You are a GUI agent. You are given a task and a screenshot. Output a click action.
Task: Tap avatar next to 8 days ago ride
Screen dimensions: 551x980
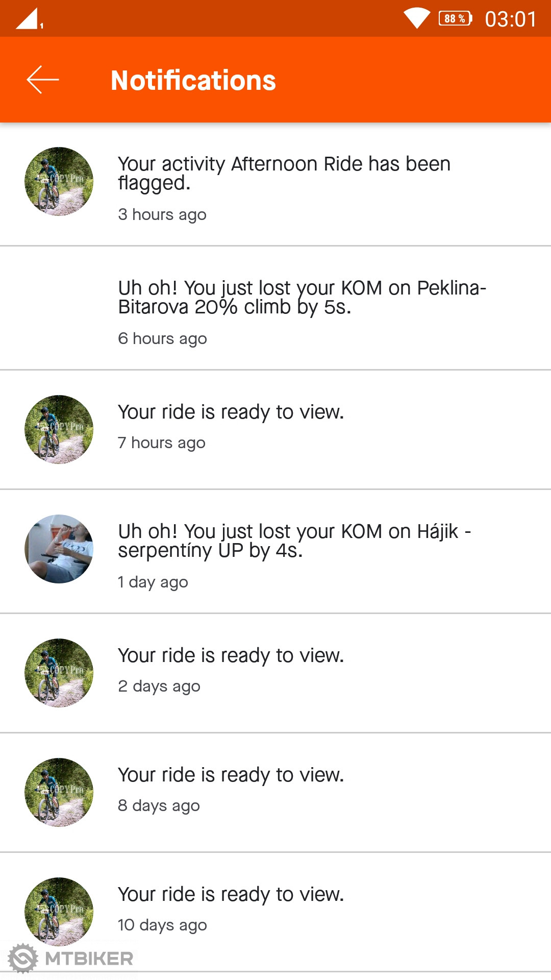pos(59,792)
